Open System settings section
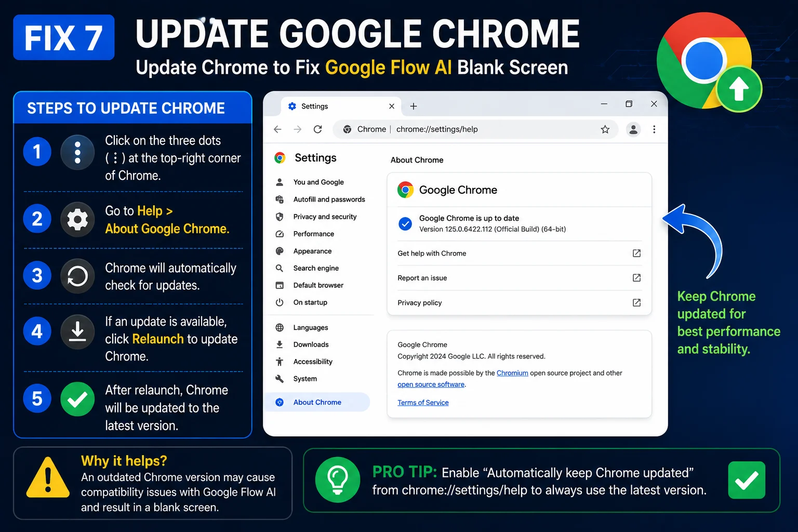 pos(305,379)
